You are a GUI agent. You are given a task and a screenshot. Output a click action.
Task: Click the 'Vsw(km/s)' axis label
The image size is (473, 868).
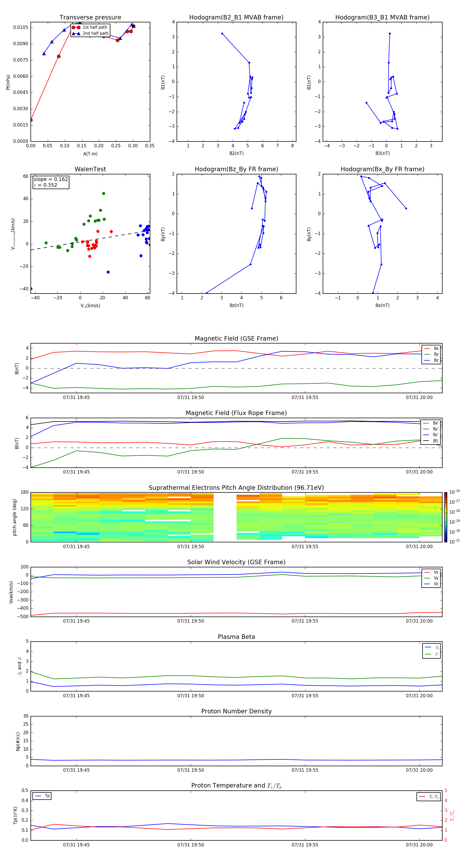(x=11, y=592)
